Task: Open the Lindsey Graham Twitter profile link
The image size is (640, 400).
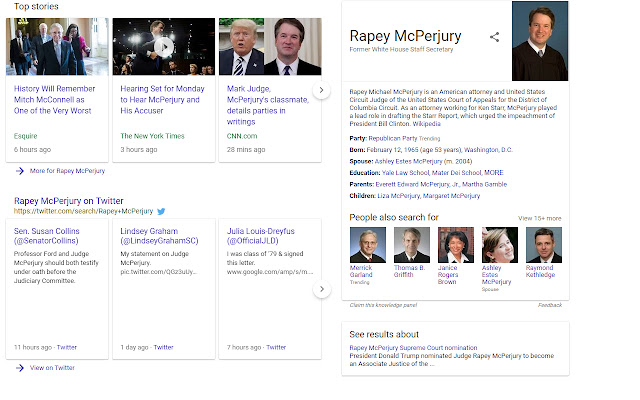Action: 159,236
